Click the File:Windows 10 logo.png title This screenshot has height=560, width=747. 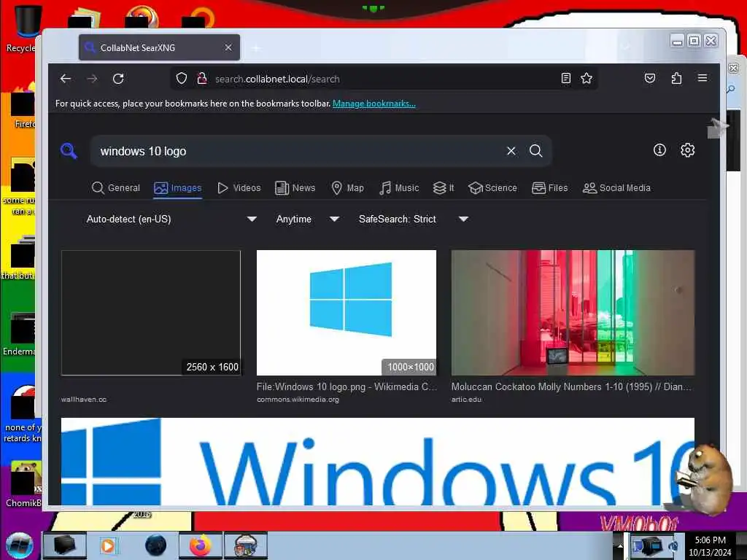347,386
